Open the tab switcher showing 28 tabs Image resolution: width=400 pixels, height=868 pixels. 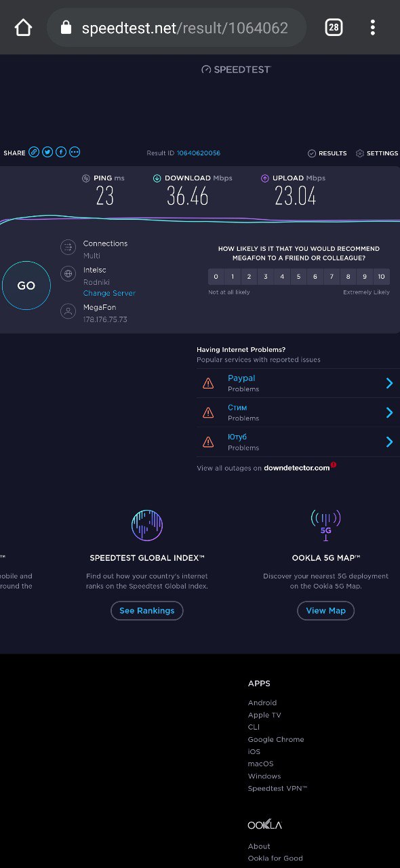[x=334, y=27]
